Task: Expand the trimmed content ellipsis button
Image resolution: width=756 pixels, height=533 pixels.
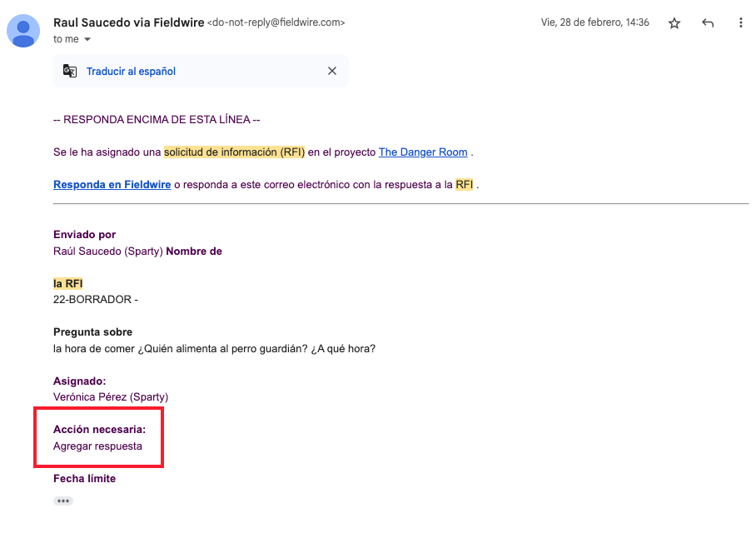Action: pyautogui.click(x=63, y=501)
